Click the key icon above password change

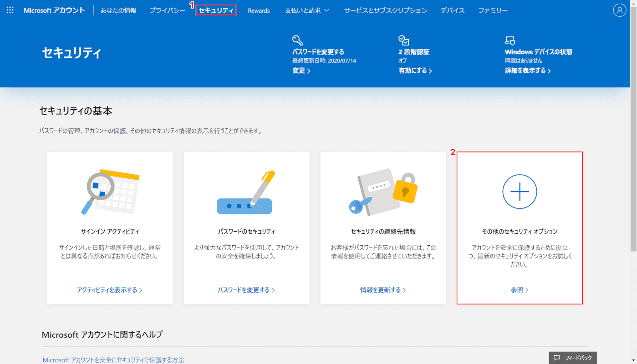click(298, 40)
